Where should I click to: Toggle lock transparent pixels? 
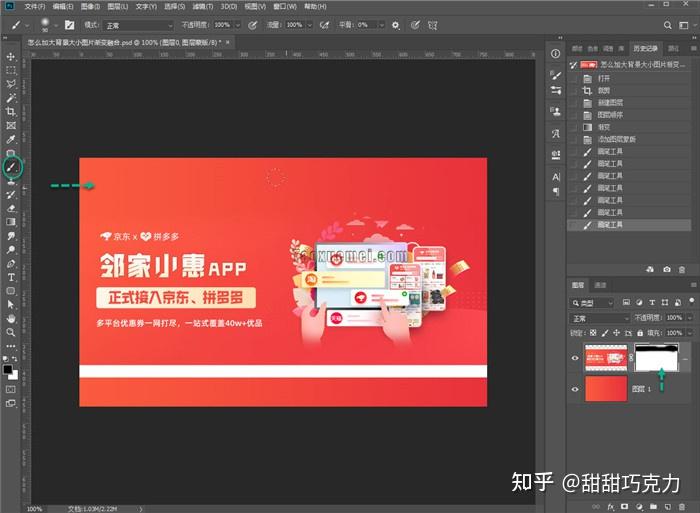click(x=593, y=333)
